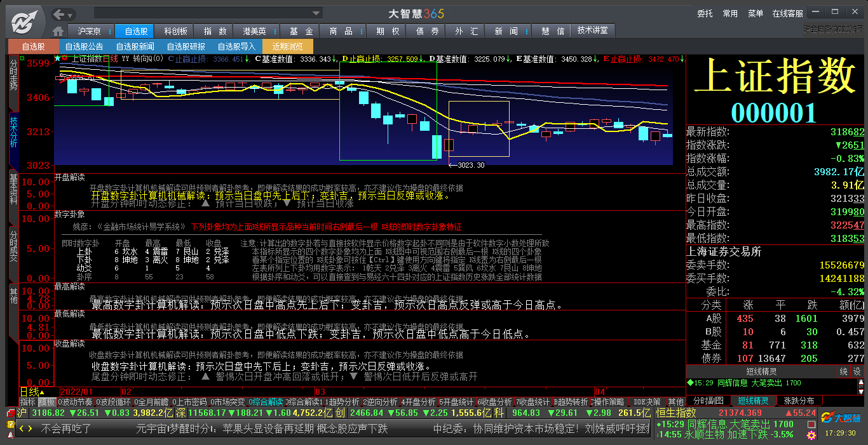Select the 0综合解读 indicator tab
The width and height of the screenshot is (868, 445).
coord(266,402)
